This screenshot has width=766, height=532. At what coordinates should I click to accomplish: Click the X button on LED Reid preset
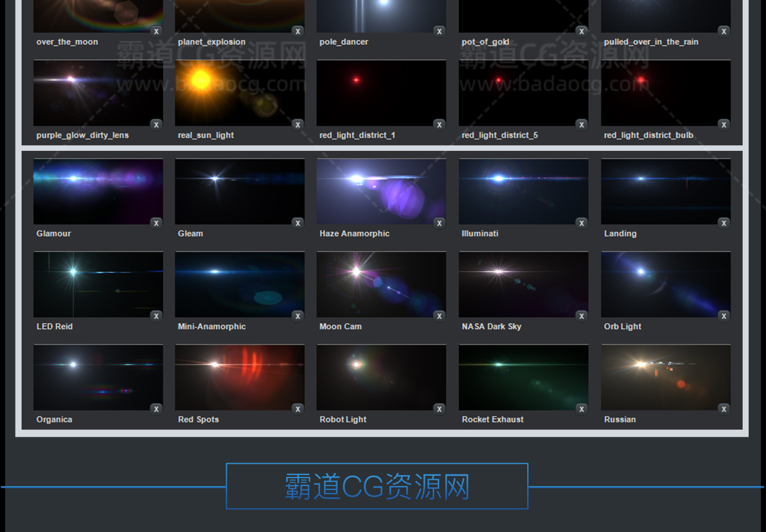[156, 316]
